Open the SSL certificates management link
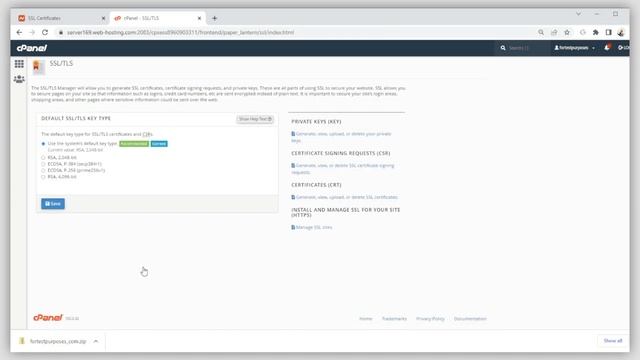This screenshot has width=640, height=360. tap(344, 197)
